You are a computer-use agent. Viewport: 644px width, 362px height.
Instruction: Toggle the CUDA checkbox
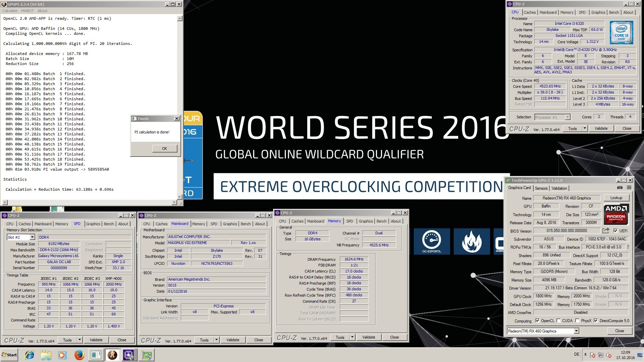coord(558,321)
